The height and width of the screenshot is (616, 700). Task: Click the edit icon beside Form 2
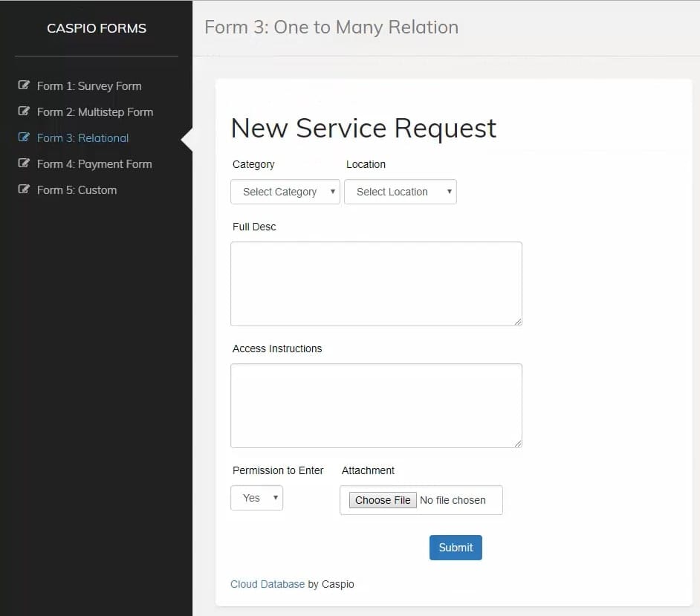(x=24, y=111)
